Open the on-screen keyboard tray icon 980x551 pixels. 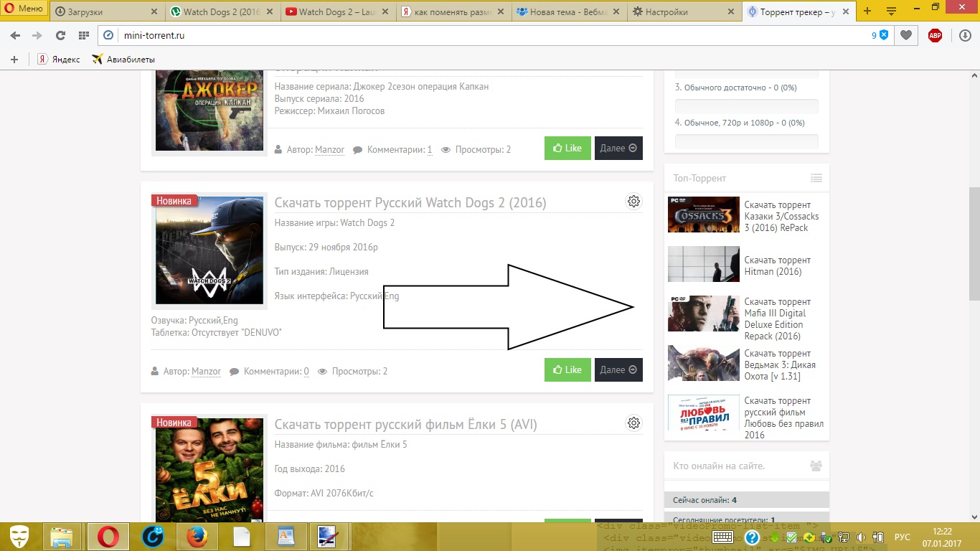coord(722,537)
